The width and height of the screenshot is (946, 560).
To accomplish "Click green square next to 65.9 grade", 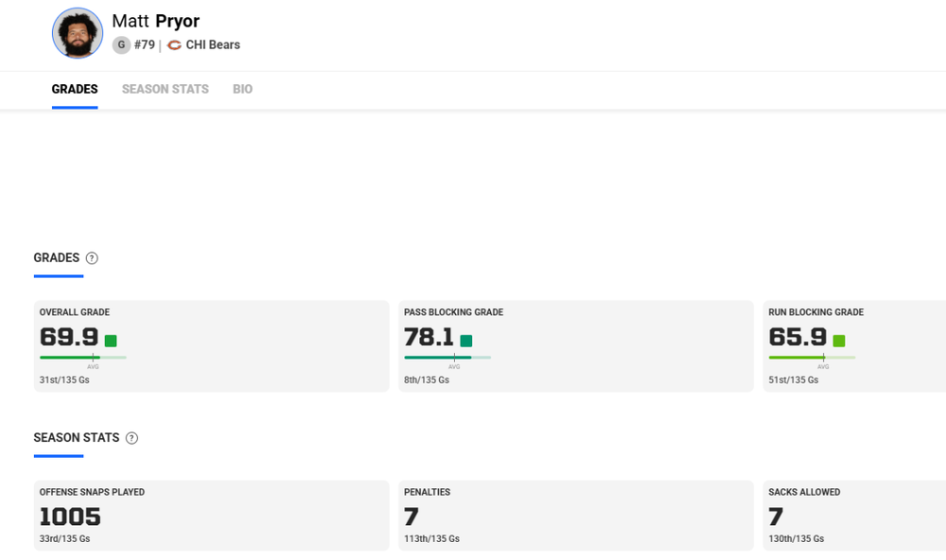I will tap(839, 341).
